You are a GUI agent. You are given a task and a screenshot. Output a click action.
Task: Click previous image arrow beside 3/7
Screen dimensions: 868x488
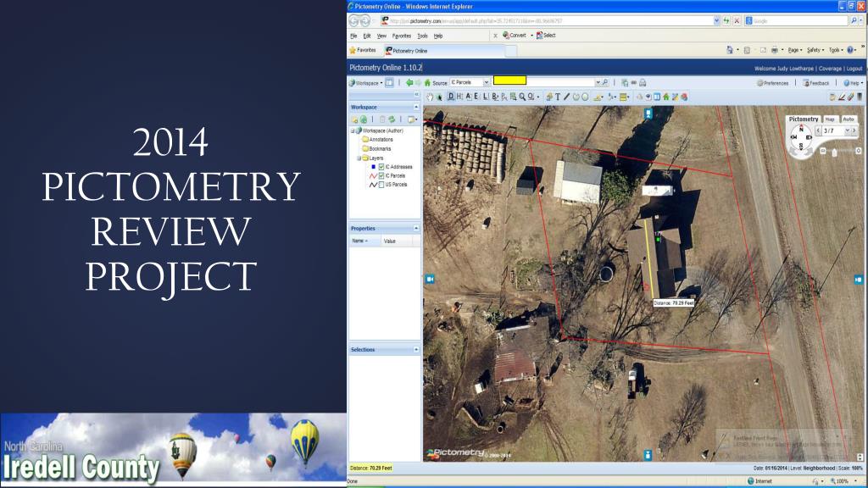pos(818,130)
